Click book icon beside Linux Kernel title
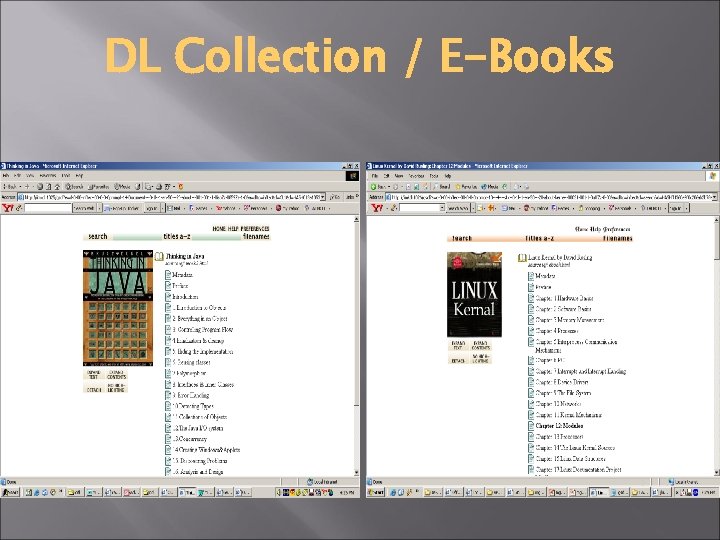 [522, 258]
